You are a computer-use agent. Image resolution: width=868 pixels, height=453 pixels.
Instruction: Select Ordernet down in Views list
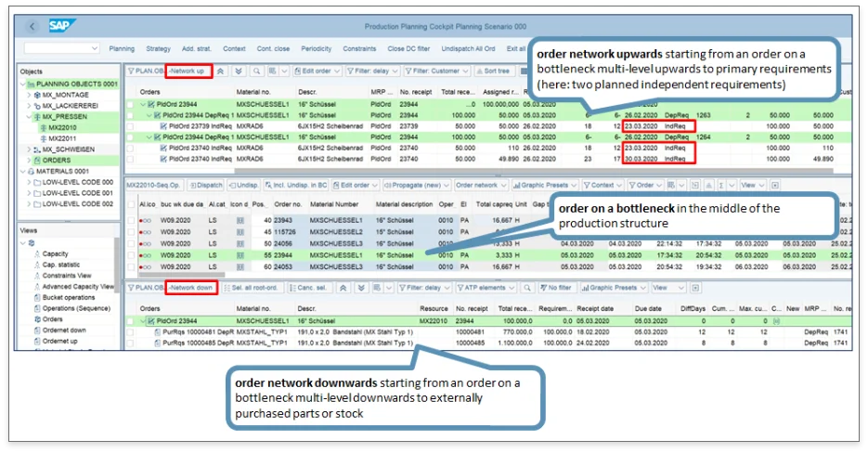[64, 330]
